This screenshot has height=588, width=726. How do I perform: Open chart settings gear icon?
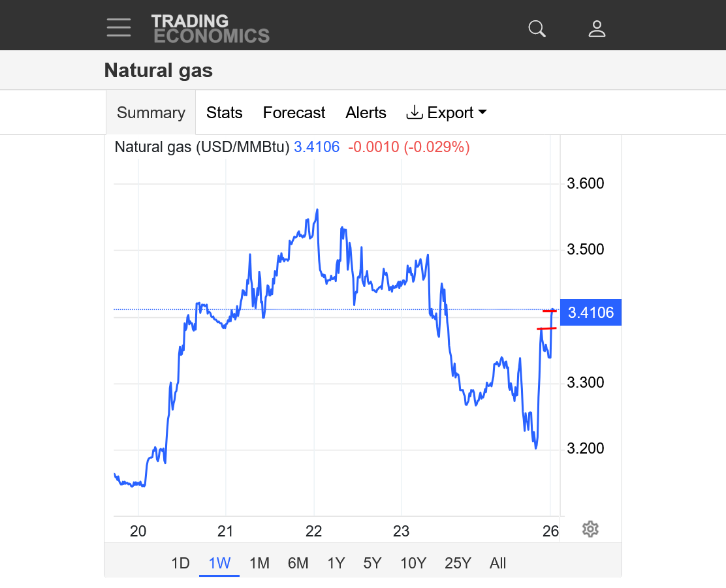(x=590, y=529)
